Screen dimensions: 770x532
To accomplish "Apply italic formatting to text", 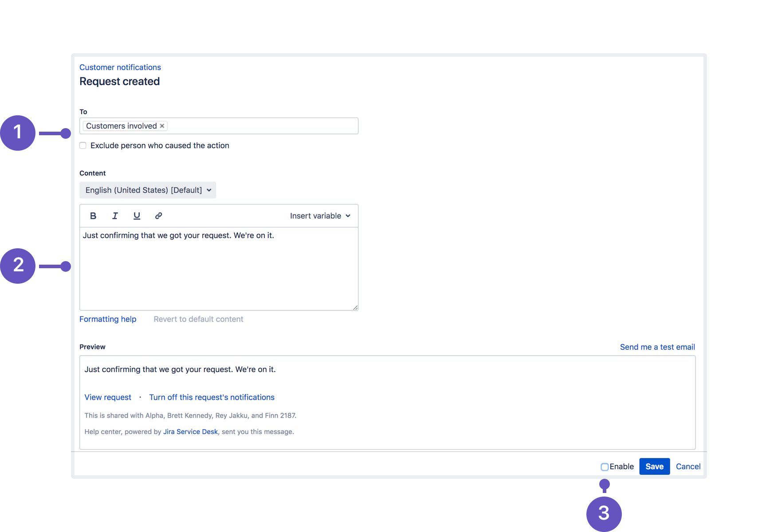I will coord(115,216).
